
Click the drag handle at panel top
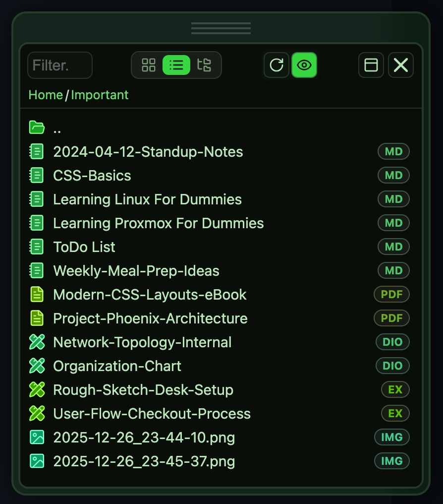click(x=221, y=28)
